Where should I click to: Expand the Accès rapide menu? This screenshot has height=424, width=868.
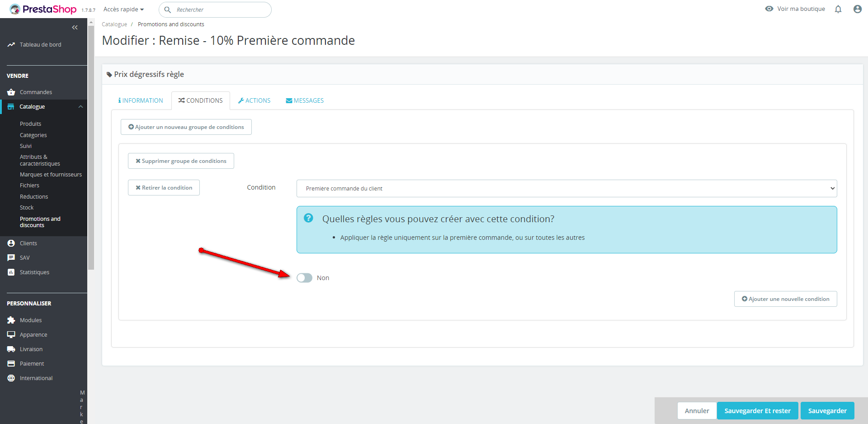click(123, 10)
